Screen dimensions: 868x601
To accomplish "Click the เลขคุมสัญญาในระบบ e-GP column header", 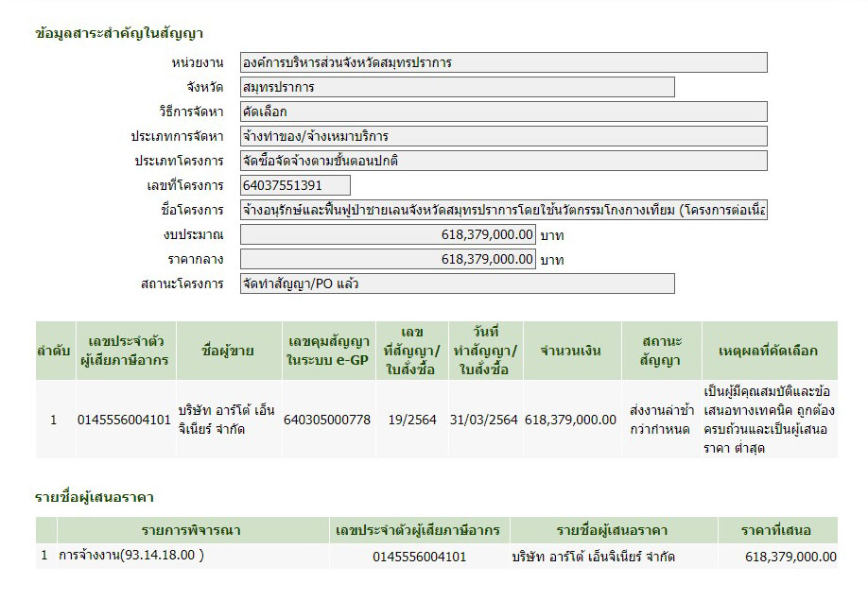I will pos(327,352).
